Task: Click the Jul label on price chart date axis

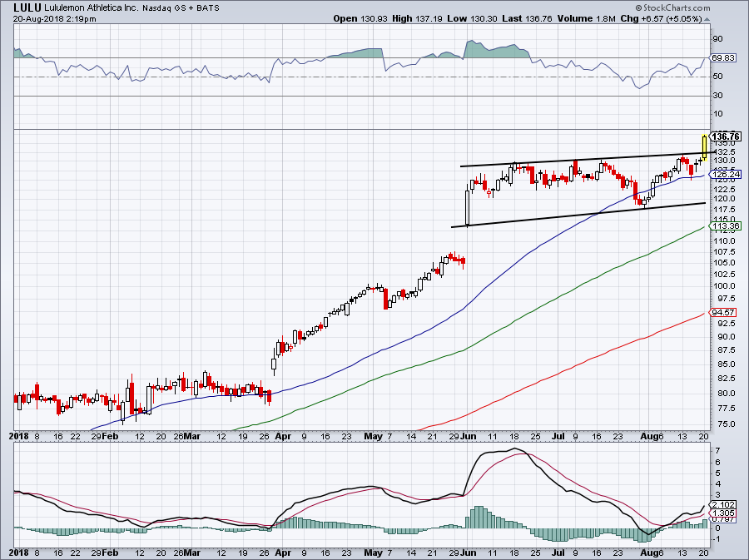Action: coord(558,436)
